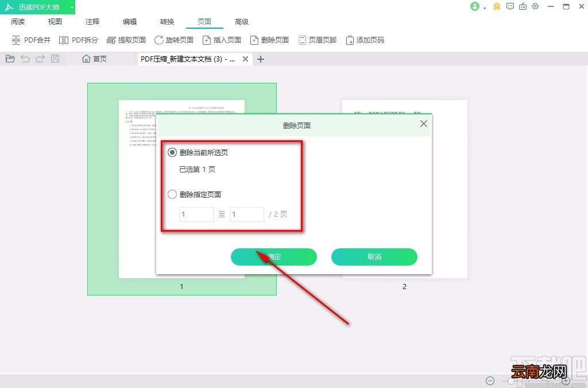The image size is (588, 388).
Task: Switch to the 页面 menu tab
Action: point(204,22)
